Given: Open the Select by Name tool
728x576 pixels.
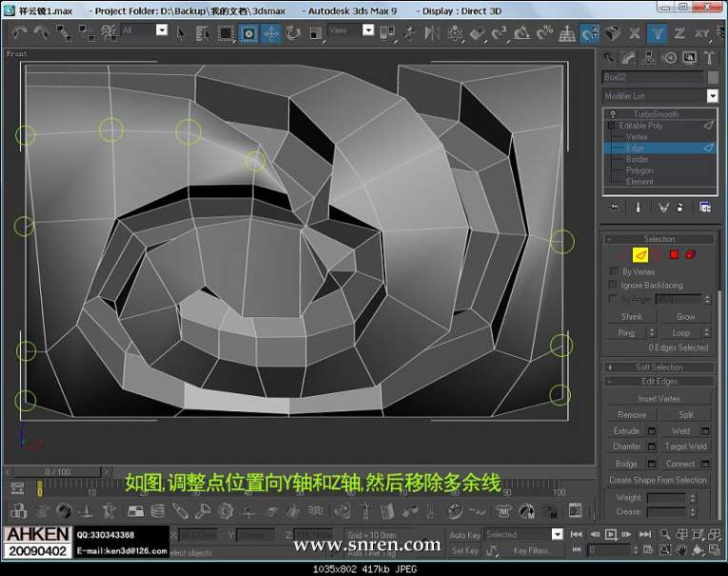Looking at the screenshot, I should (202, 33).
